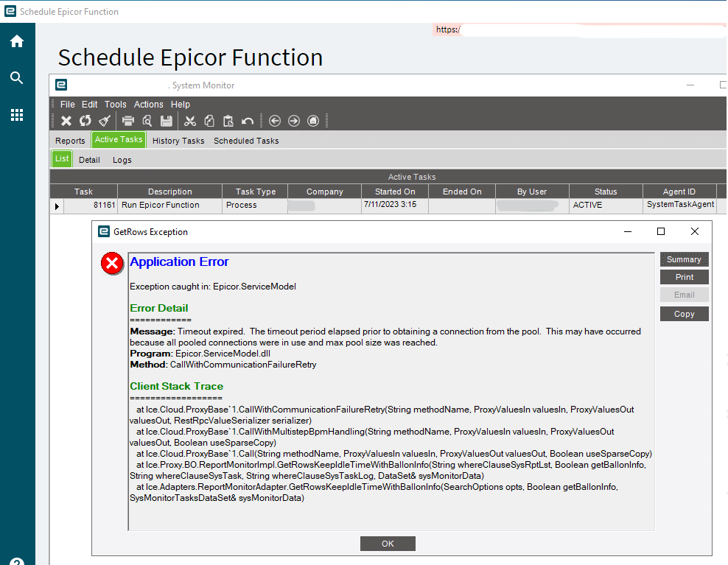This screenshot has width=728, height=565.
Task: Click the Help question mark in sidebar
Action: coord(17,561)
